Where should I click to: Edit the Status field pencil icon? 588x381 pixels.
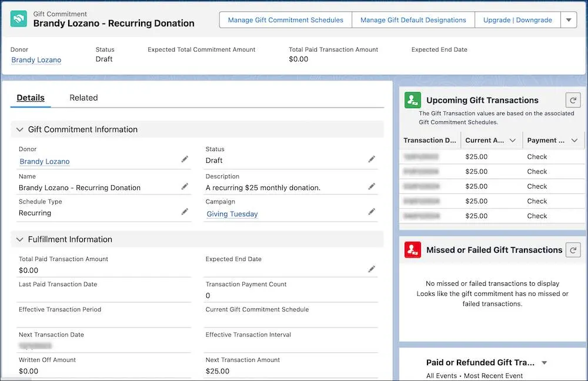[x=371, y=159]
